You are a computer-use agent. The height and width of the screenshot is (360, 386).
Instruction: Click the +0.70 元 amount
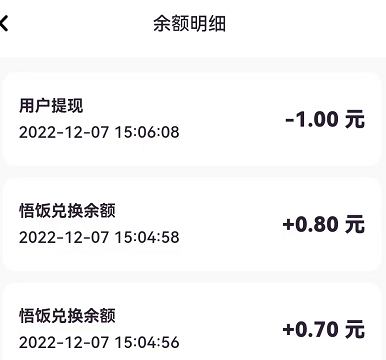pos(324,329)
